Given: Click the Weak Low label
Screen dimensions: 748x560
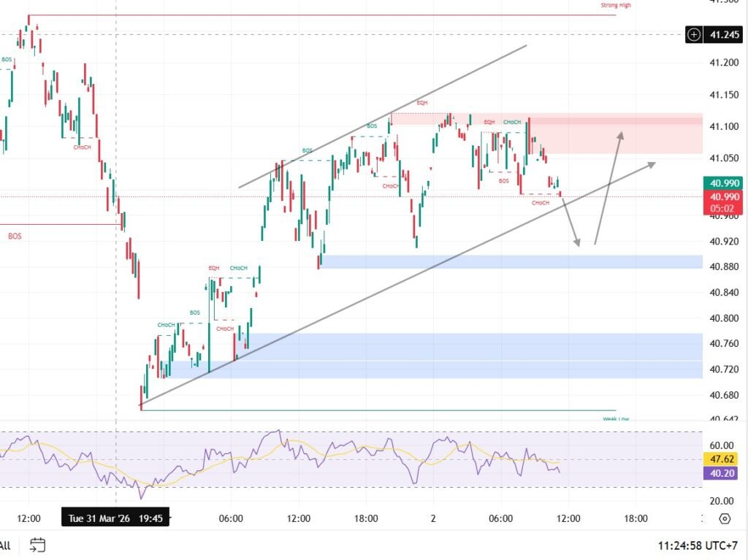Looking at the screenshot, I should [615, 419].
